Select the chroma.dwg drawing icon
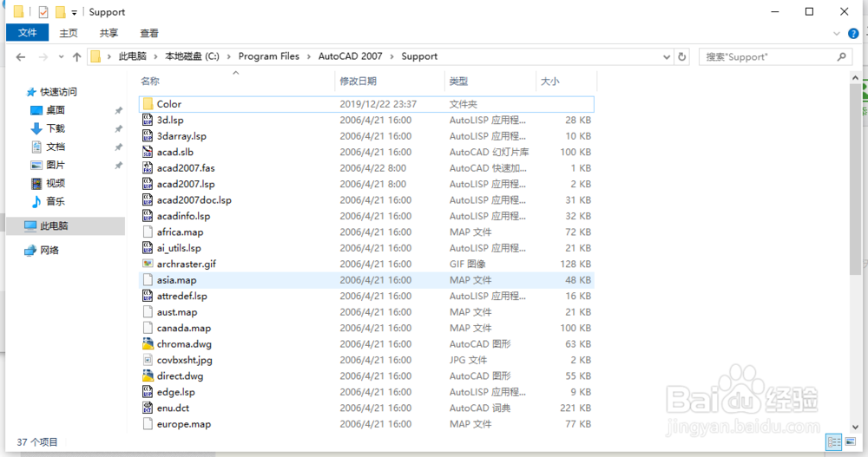 (148, 344)
